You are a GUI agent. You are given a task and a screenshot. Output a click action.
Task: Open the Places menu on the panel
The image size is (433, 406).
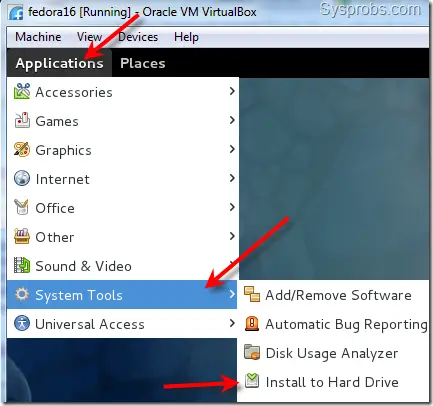pos(143,63)
